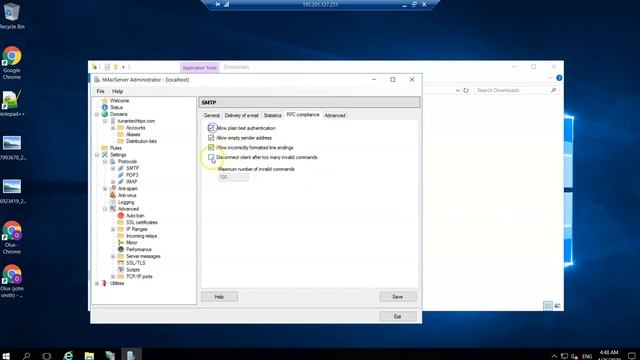The image size is (640, 360).
Task: Switch to the General tab
Action: pos(211,116)
